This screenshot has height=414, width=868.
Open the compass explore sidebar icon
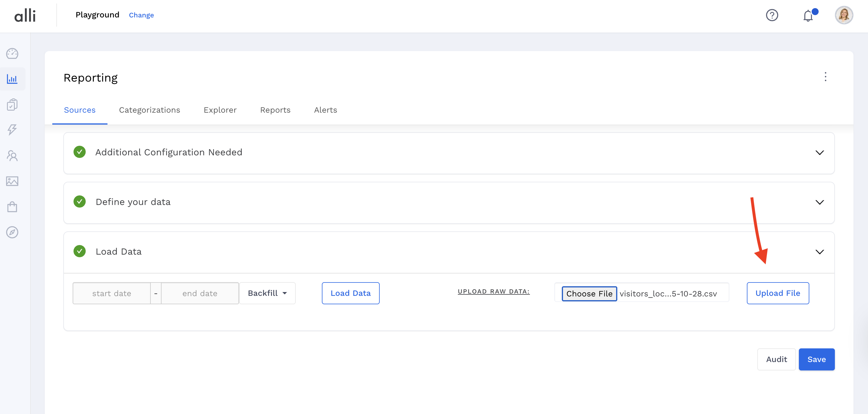coord(12,232)
